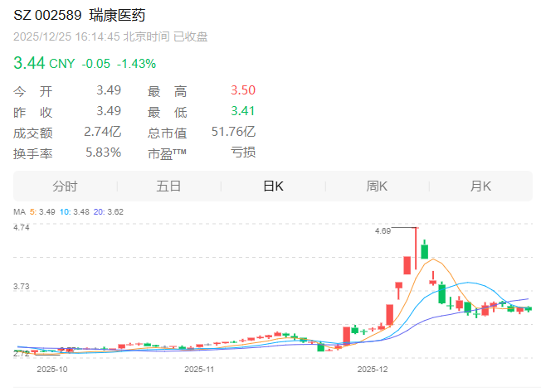
Task: Click the 2025-12 date axis label
Action: (x=372, y=368)
